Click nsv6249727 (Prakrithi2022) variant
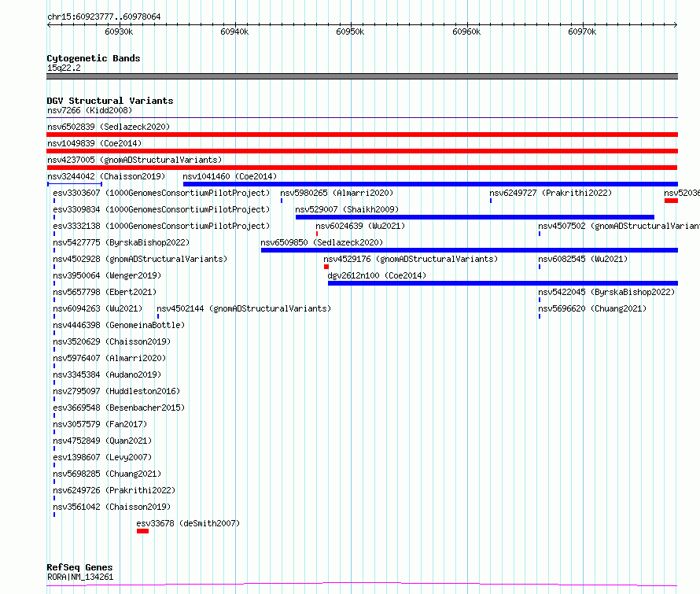 pyautogui.click(x=551, y=193)
